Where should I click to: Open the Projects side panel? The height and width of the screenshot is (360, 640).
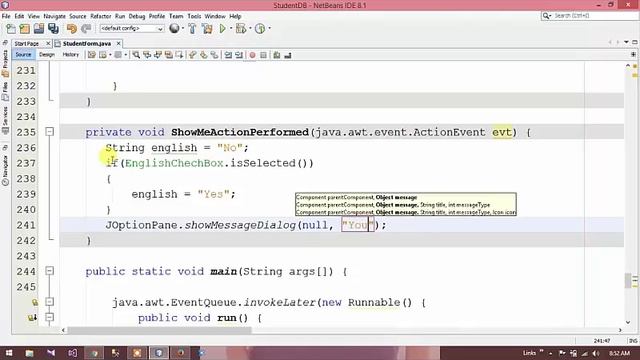(x=5, y=63)
